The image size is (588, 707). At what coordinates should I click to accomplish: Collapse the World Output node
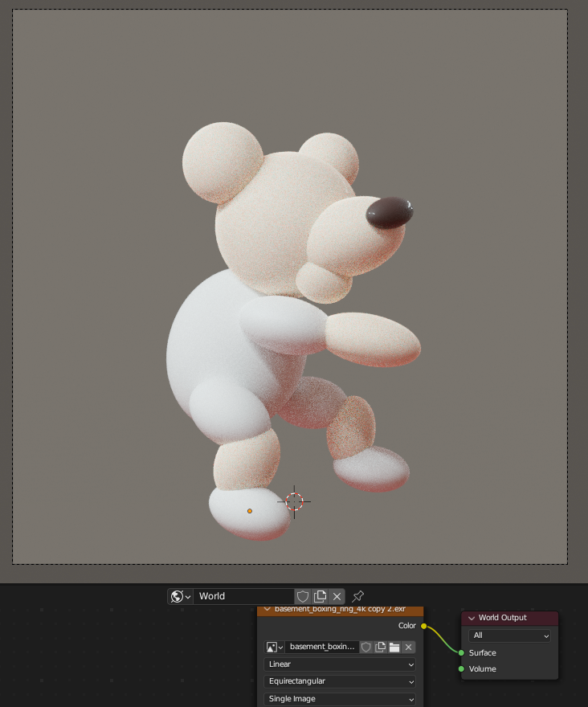472,618
